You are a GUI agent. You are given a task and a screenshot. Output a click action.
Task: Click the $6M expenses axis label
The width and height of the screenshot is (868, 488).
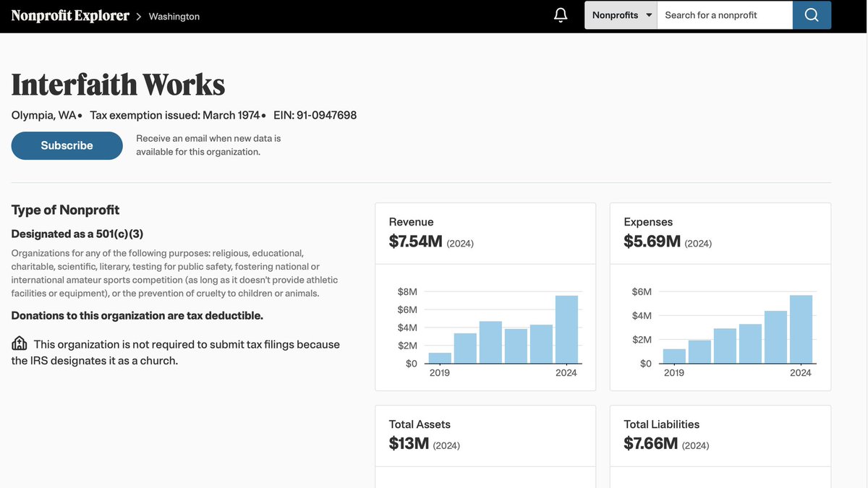click(642, 291)
